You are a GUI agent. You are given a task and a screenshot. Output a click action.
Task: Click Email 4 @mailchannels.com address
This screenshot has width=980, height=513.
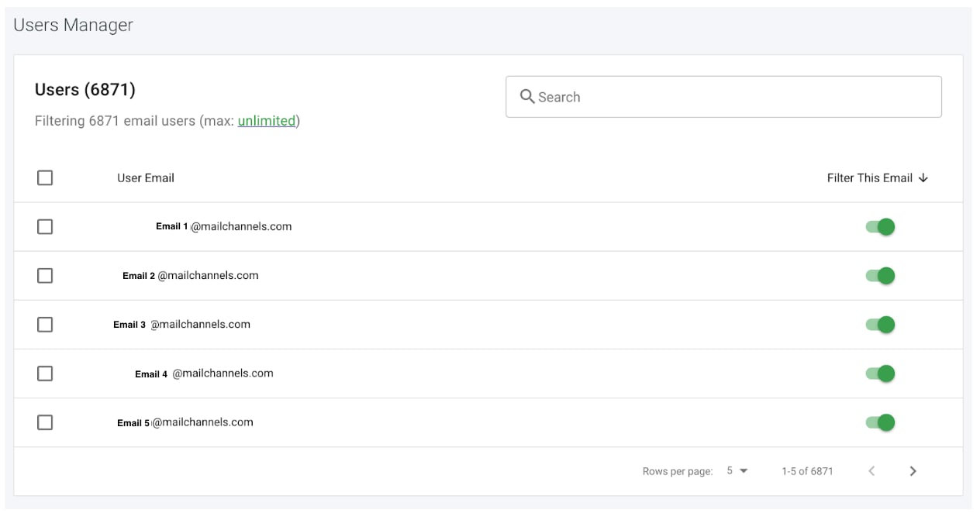click(x=204, y=373)
